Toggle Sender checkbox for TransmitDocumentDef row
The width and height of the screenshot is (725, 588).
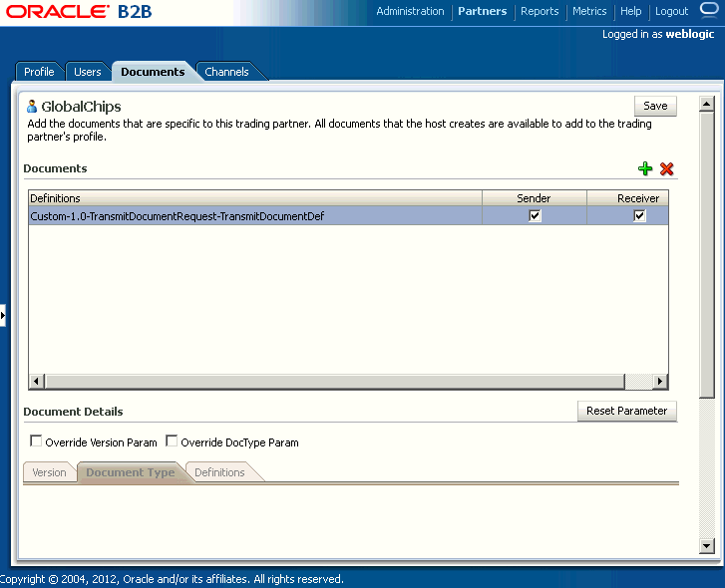pos(535,215)
